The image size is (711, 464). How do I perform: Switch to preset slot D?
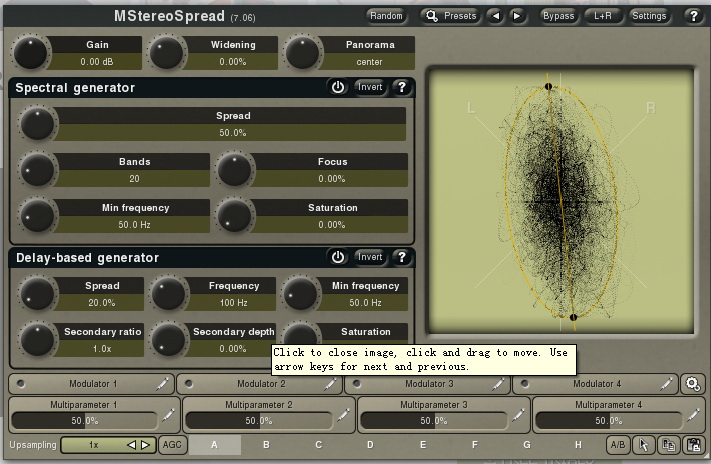(370, 445)
